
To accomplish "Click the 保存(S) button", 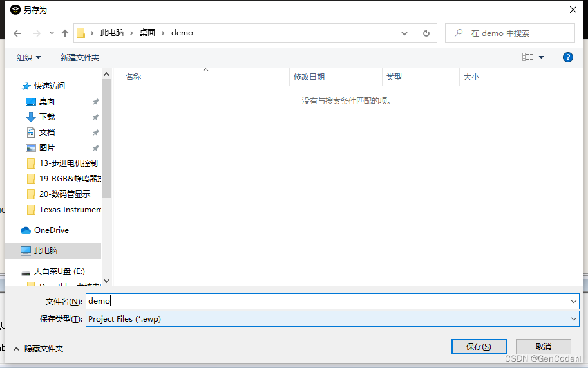I will [479, 347].
